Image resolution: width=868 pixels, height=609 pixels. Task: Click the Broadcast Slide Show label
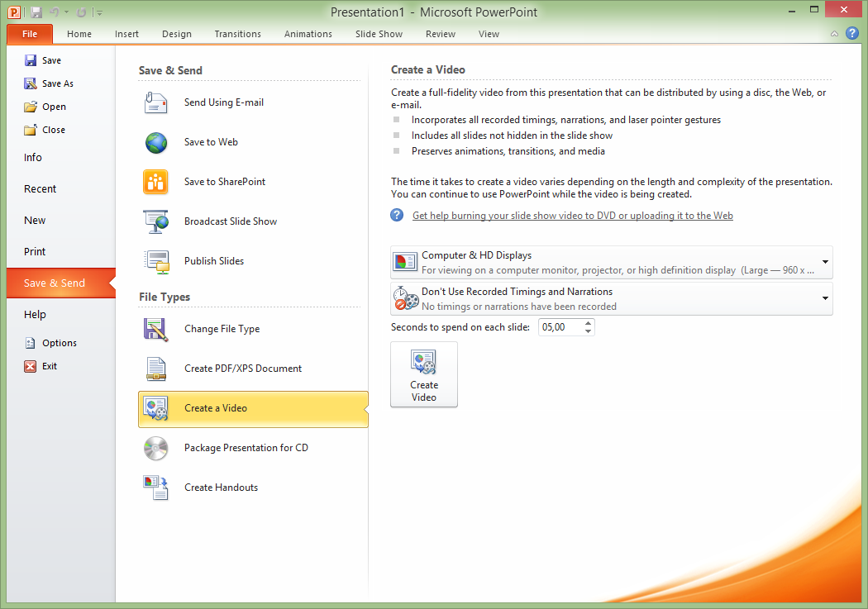[231, 221]
